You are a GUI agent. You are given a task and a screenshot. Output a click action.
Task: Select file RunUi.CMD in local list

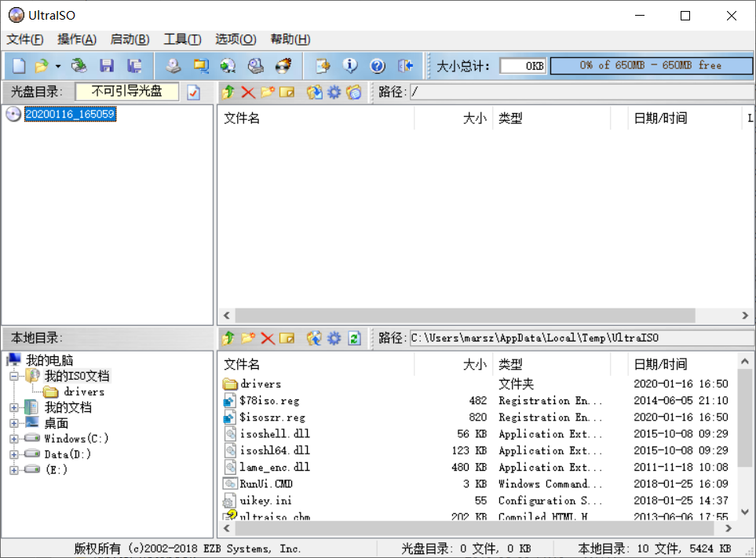pos(266,483)
